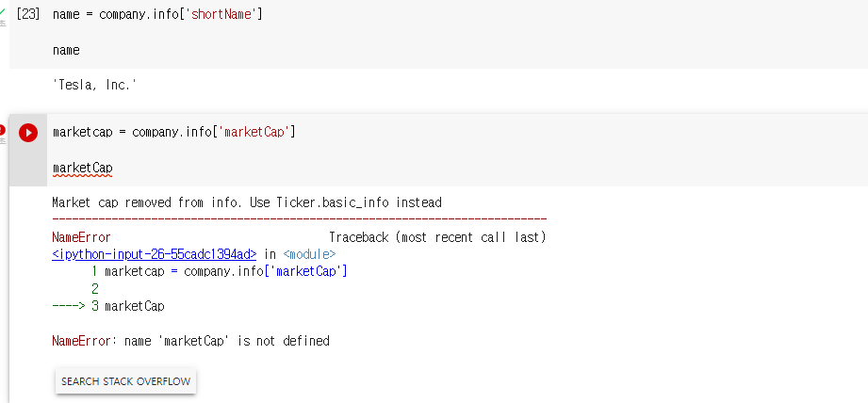Click the 'shortName' string in the first cell
Screen dimensions: 868x403
pyautogui.click(x=222, y=14)
